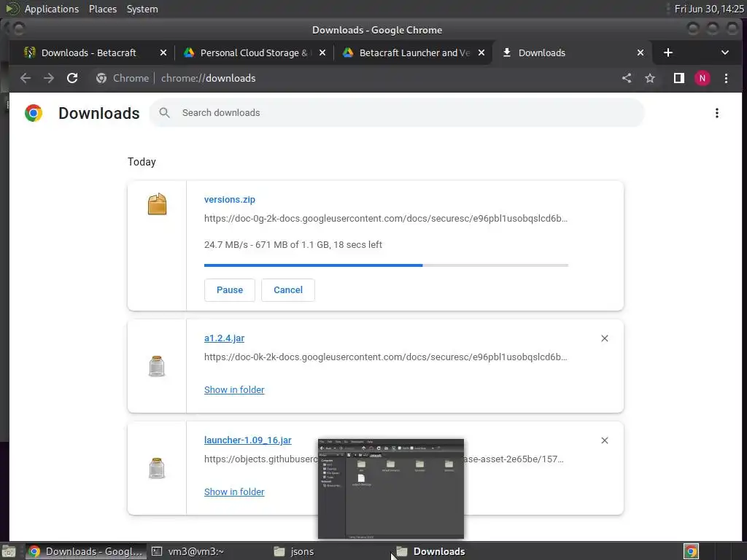Image resolution: width=747 pixels, height=560 pixels.
Task: Click the launcher-1.09_16.jar file icon
Action: (157, 468)
